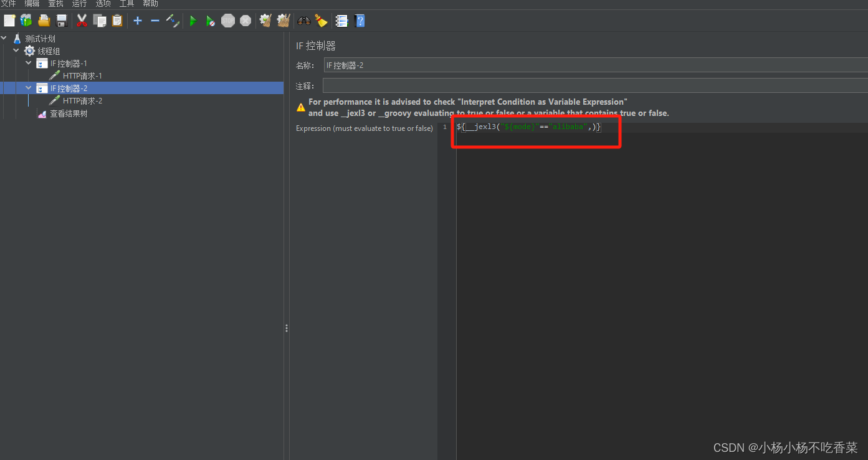Open the 帮助 menu
868x460 pixels.
[x=150, y=4]
